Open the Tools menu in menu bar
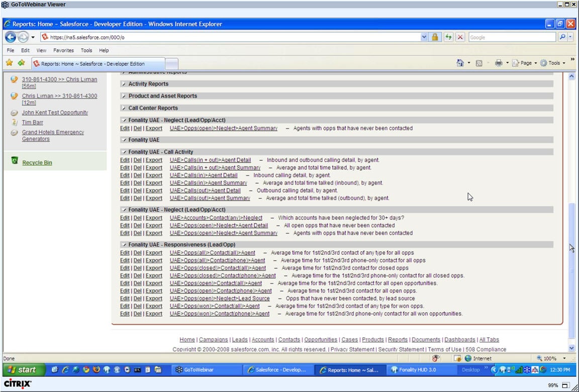The image size is (579, 392). point(86,50)
